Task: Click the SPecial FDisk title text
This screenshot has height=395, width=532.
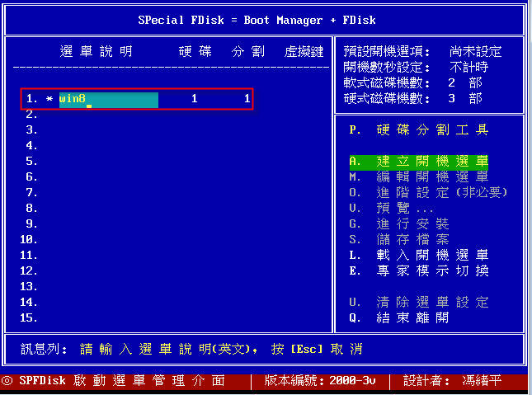Action: click(x=257, y=20)
